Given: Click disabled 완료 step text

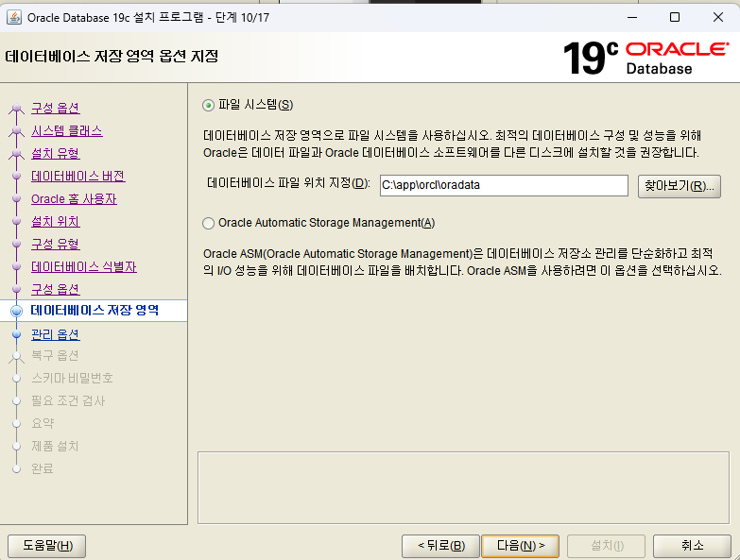Looking at the screenshot, I should click(x=43, y=468).
